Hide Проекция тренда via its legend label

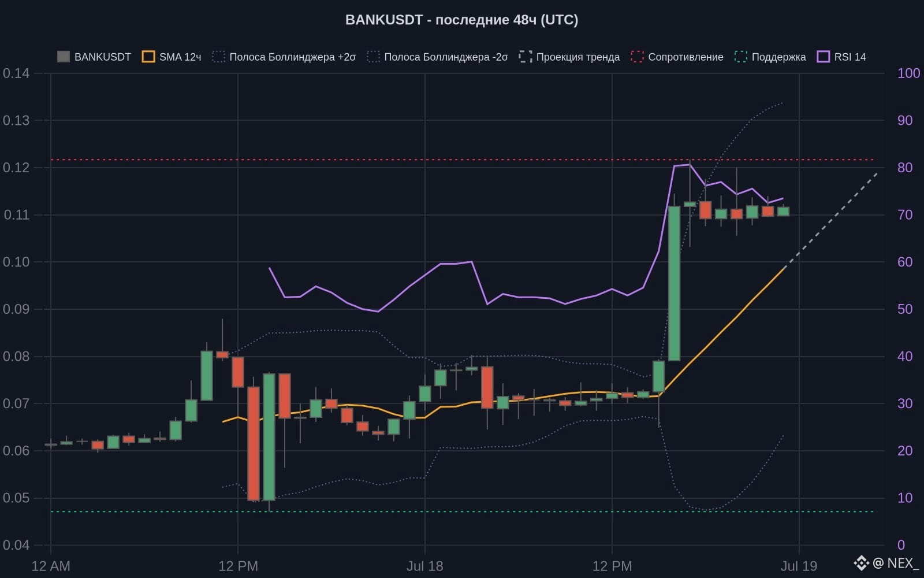tap(578, 57)
